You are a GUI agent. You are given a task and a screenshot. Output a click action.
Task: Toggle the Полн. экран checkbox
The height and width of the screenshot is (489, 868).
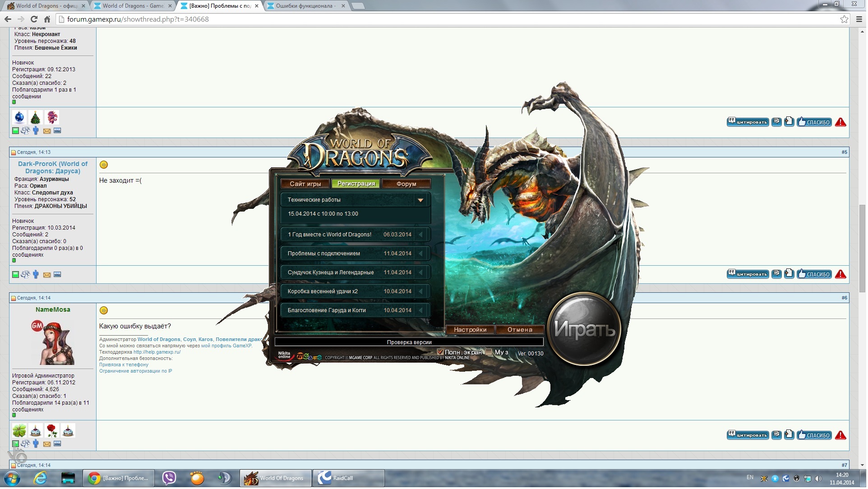pos(441,353)
